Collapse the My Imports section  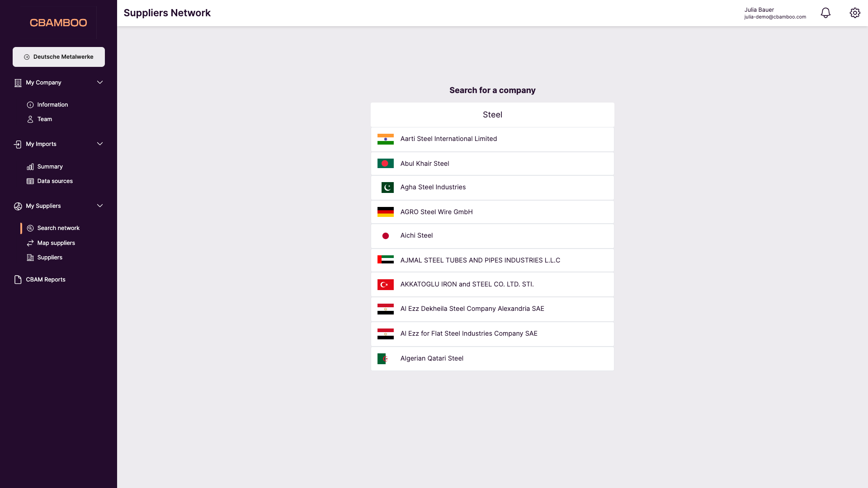click(99, 144)
